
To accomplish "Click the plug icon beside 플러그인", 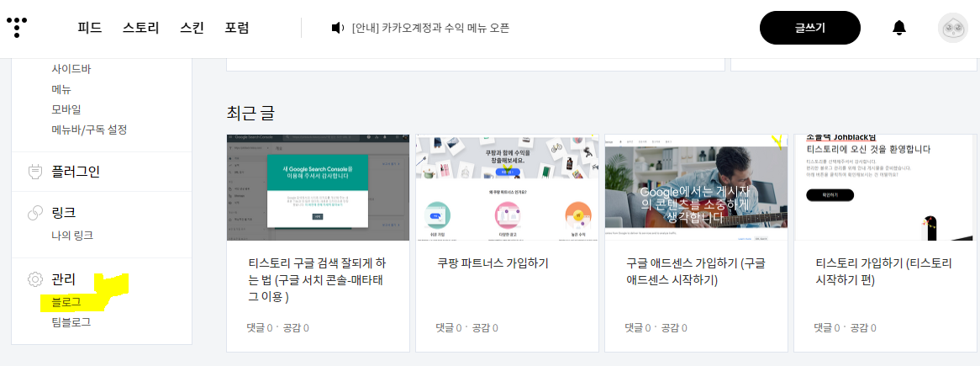I will [x=35, y=172].
